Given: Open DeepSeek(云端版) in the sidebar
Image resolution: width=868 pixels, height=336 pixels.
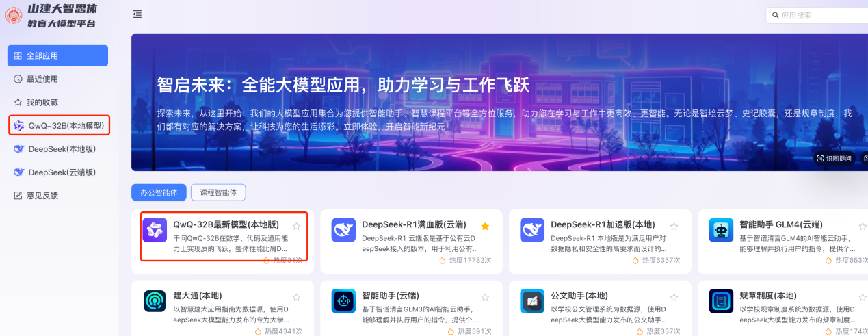Looking at the screenshot, I should pos(62,172).
